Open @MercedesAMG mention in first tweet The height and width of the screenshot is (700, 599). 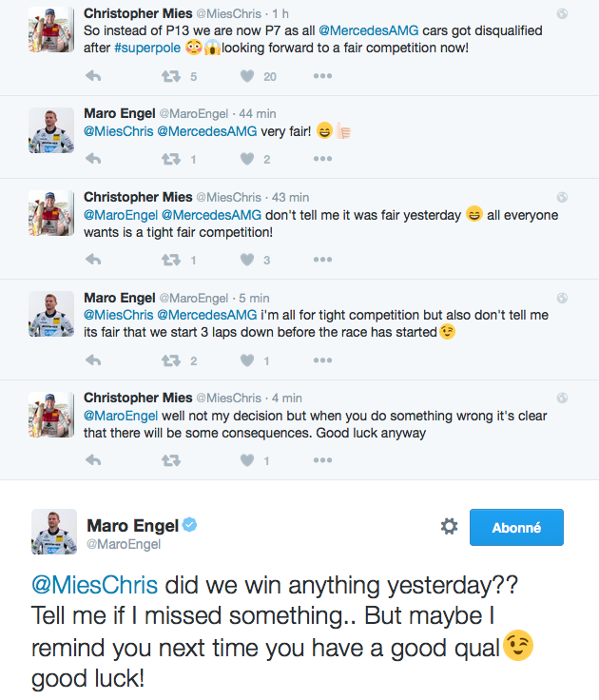[369, 30]
